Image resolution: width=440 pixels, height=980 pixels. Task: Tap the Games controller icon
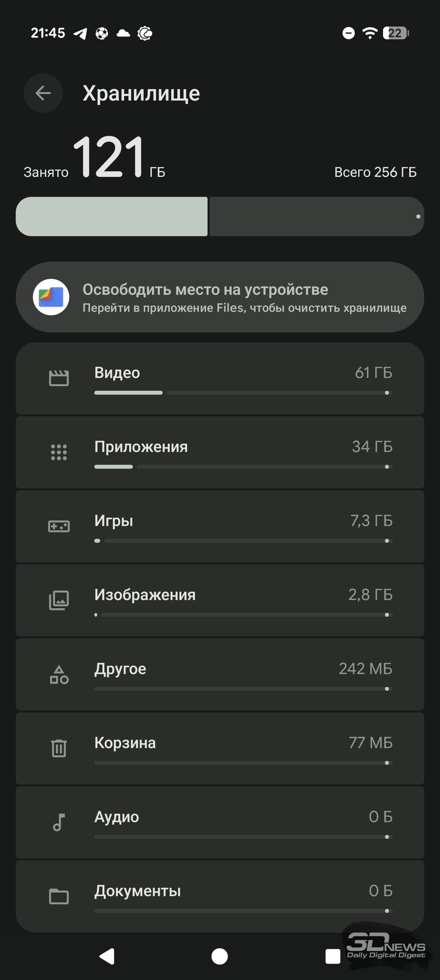click(x=59, y=527)
